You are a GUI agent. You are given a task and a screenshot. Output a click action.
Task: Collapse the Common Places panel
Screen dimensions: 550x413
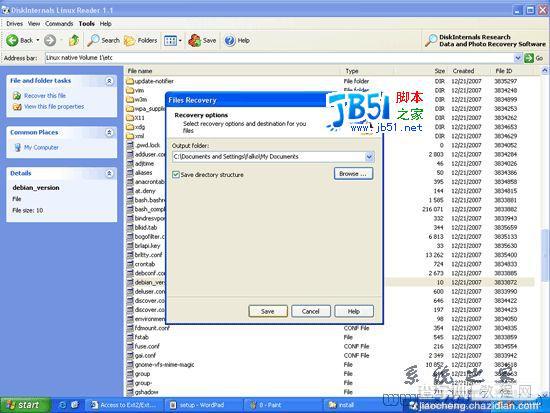pyautogui.click(x=109, y=133)
